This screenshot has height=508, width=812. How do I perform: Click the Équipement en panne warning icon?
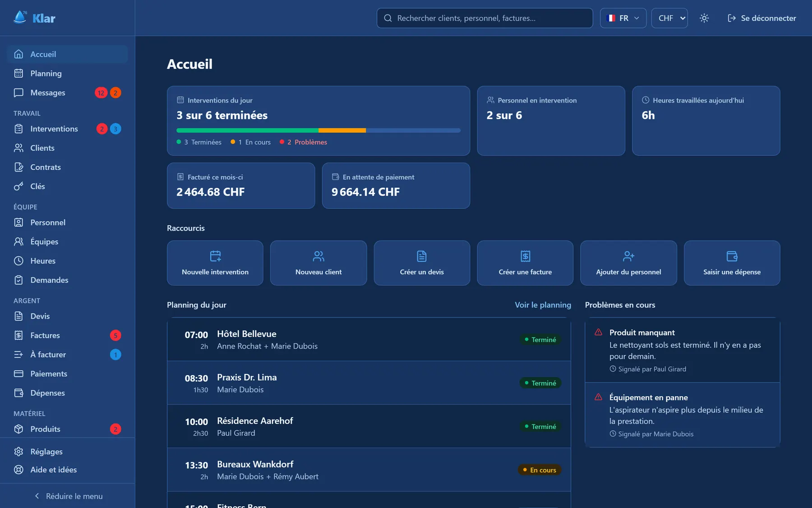pyautogui.click(x=599, y=397)
